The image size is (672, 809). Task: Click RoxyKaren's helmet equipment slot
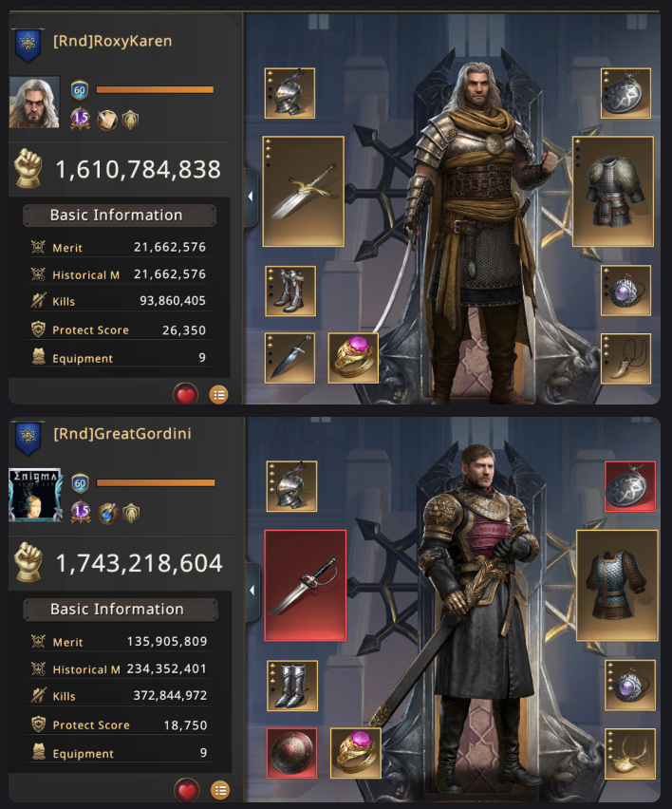[x=289, y=93]
